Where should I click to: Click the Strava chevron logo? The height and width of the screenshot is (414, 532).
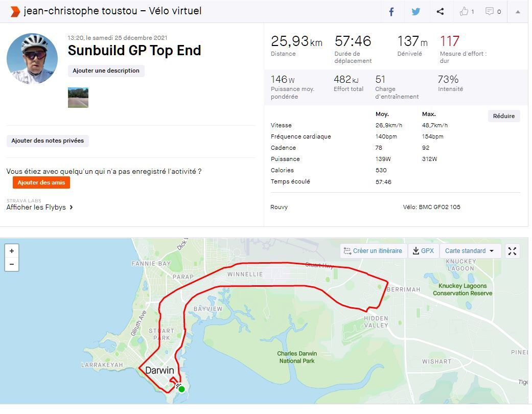[x=15, y=11]
